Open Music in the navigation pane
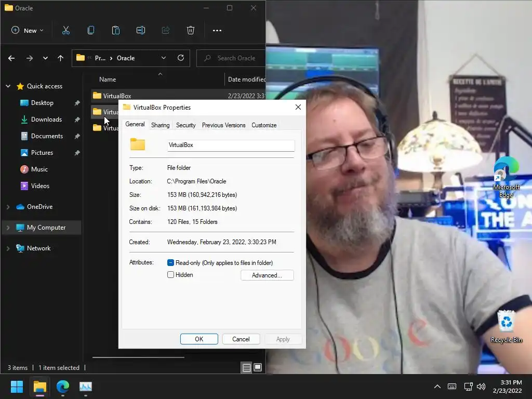The image size is (532, 399). coord(39,169)
